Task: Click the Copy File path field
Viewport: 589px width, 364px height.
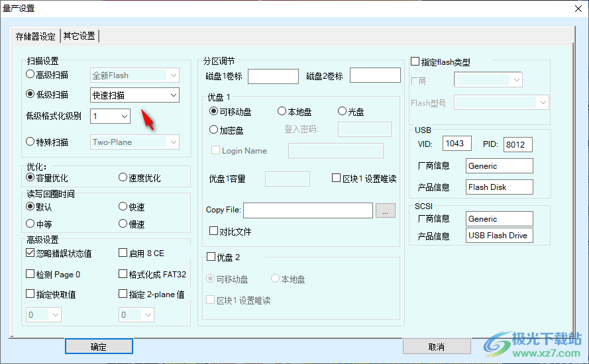Action: point(308,210)
